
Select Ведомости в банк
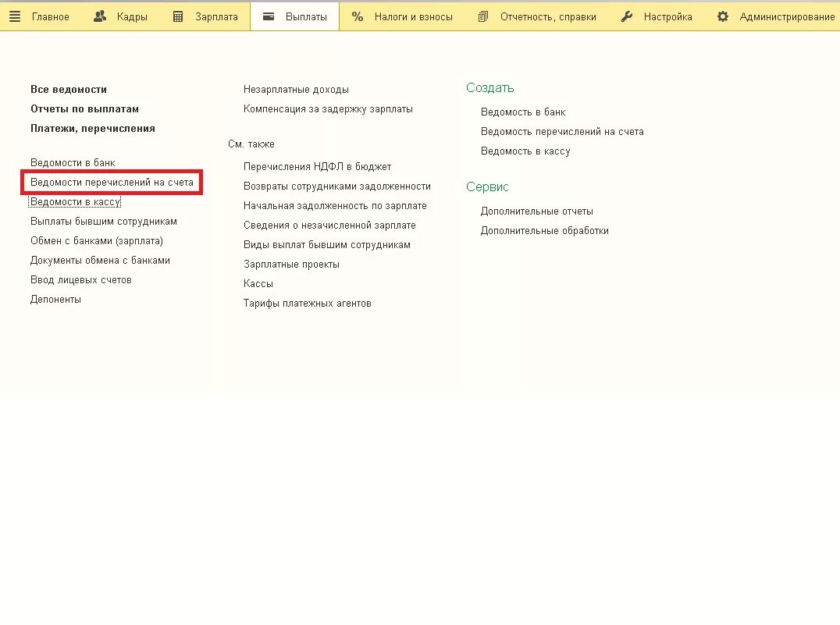click(x=71, y=162)
